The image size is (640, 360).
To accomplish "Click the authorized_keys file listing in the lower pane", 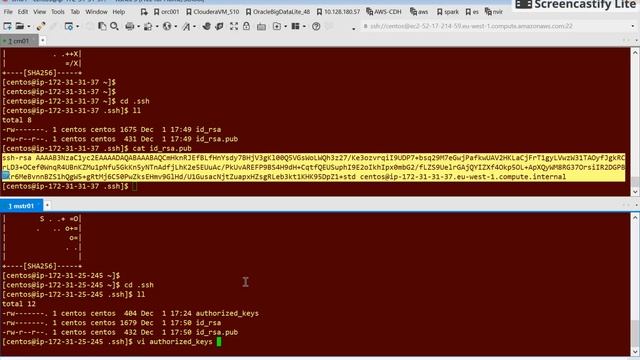I will point(130,313).
